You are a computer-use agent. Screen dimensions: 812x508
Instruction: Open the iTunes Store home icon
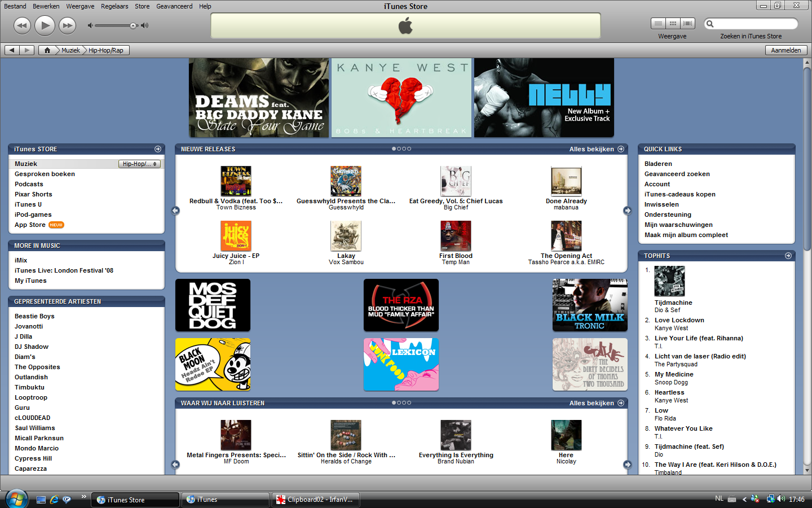click(47, 50)
